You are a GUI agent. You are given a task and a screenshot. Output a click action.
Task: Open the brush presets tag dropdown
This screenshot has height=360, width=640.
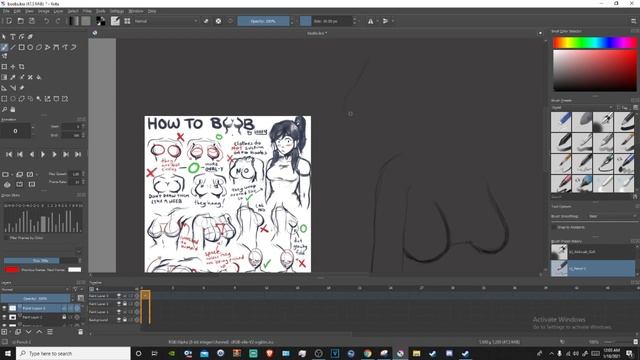click(582, 107)
